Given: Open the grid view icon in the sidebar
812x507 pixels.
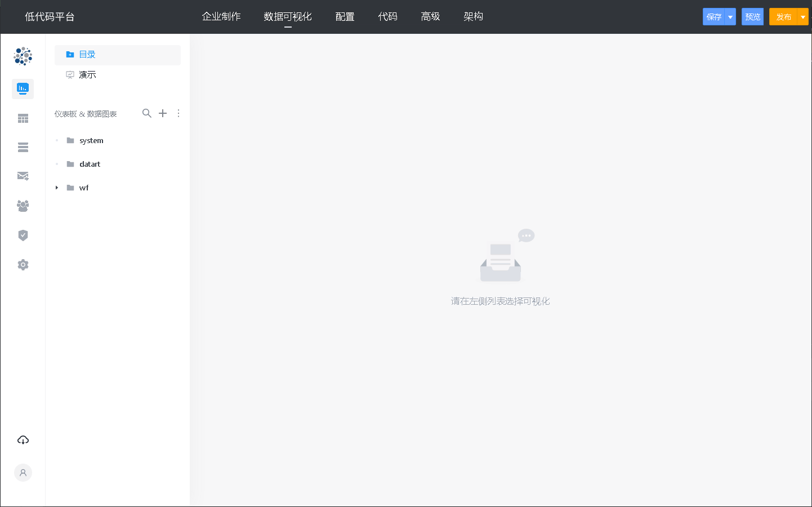Looking at the screenshot, I should [23, 118].
